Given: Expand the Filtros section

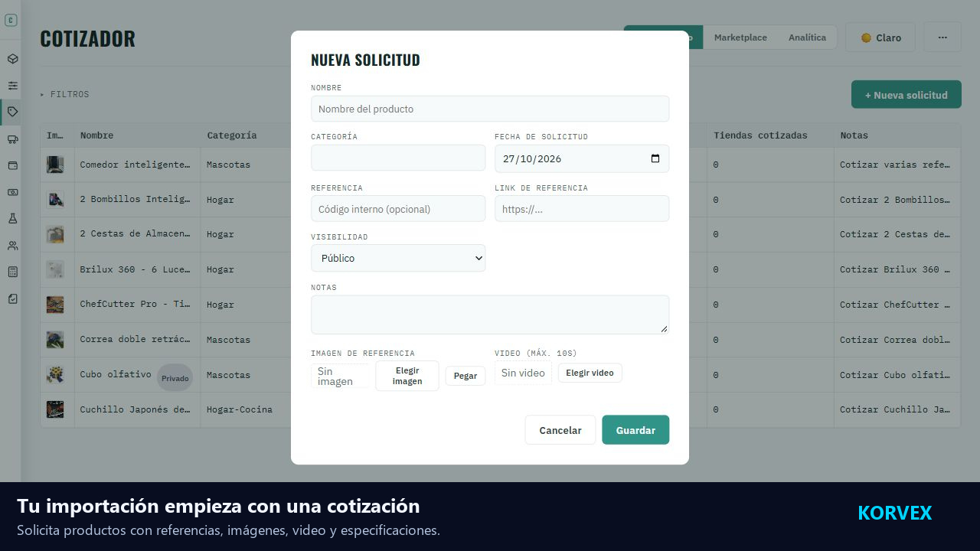Looking at the screenshot, I should pyautogui.click(x=65, y=94).
